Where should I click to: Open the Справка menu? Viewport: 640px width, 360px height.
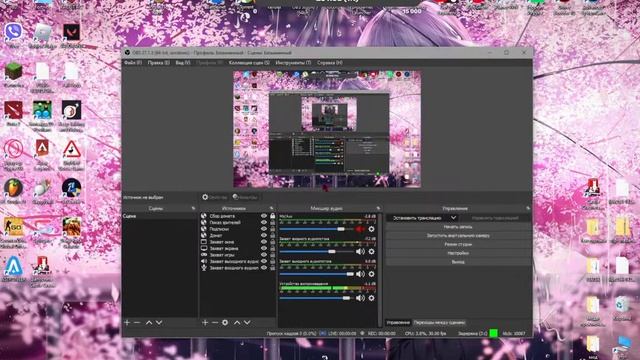[x=330, y=63]
